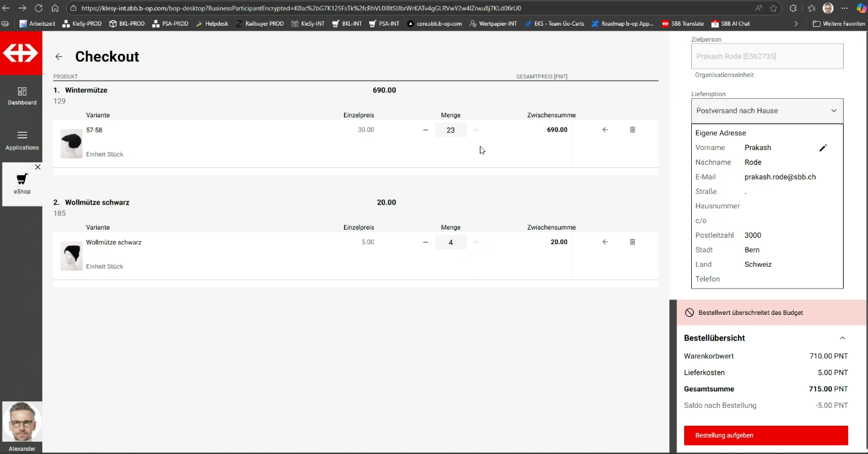
Task: Open the Lieferoption dropdown
Action: pos(767,111)
